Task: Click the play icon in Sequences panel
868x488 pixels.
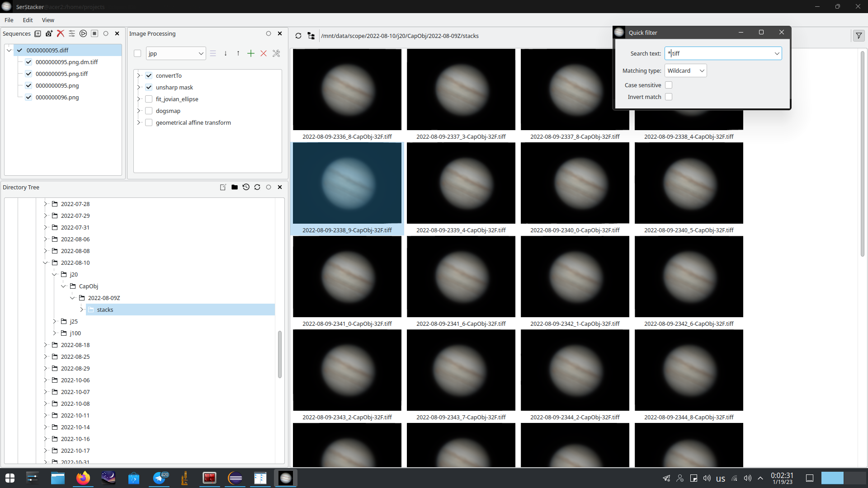Action: 83,33
